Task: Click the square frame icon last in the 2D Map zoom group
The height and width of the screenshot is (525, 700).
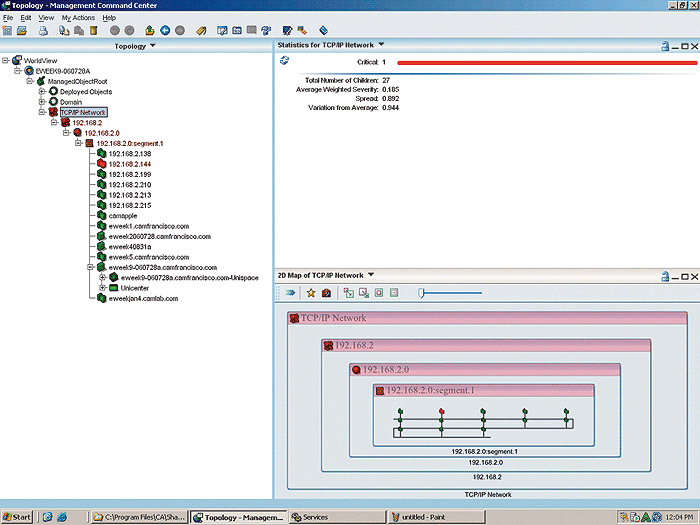Action: [x=394, y=293]
